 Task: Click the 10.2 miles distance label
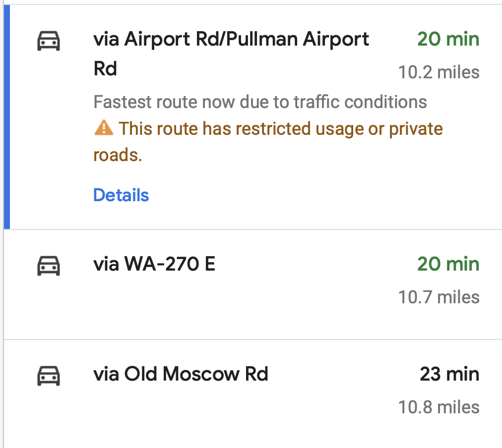[439, 72]
